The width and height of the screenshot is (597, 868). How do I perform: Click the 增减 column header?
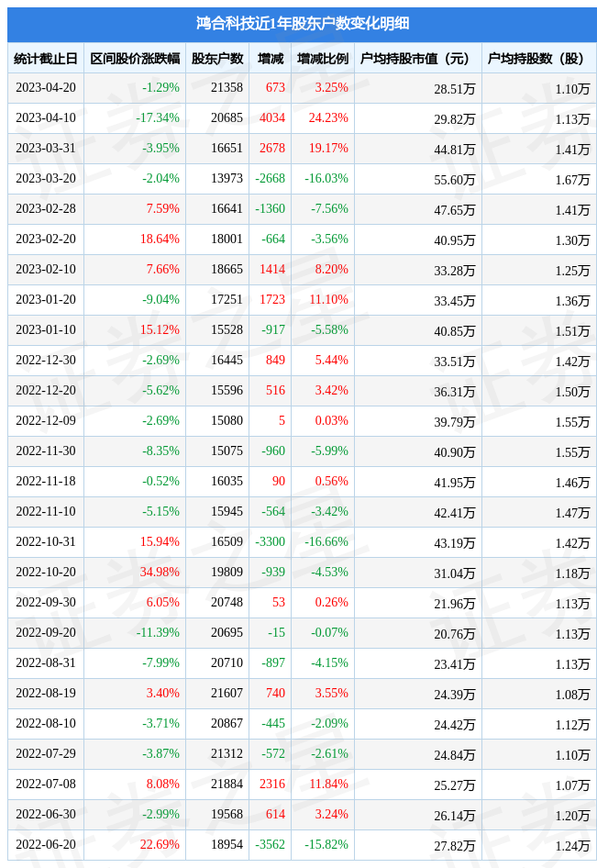coord(270,58)
